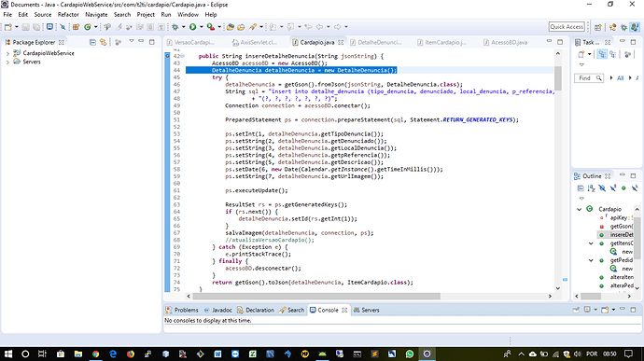Click Display Selected Console icon

click(x=587, y=310)
